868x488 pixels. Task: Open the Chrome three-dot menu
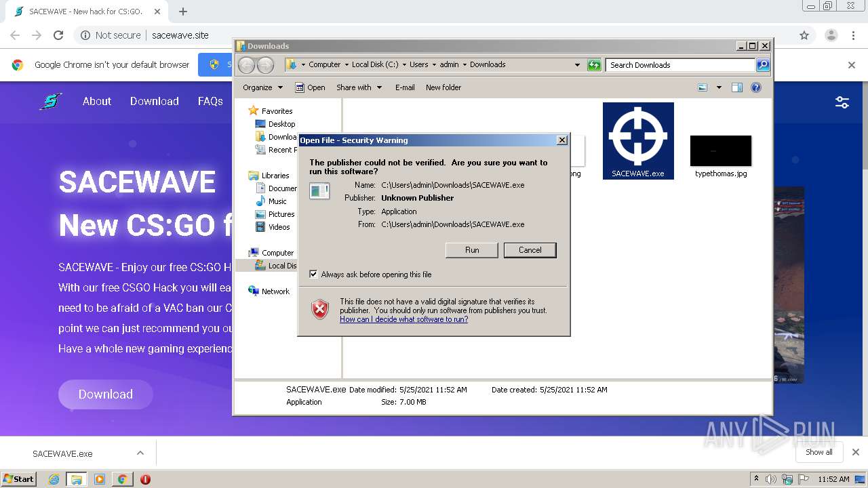[x=853, y=35]
